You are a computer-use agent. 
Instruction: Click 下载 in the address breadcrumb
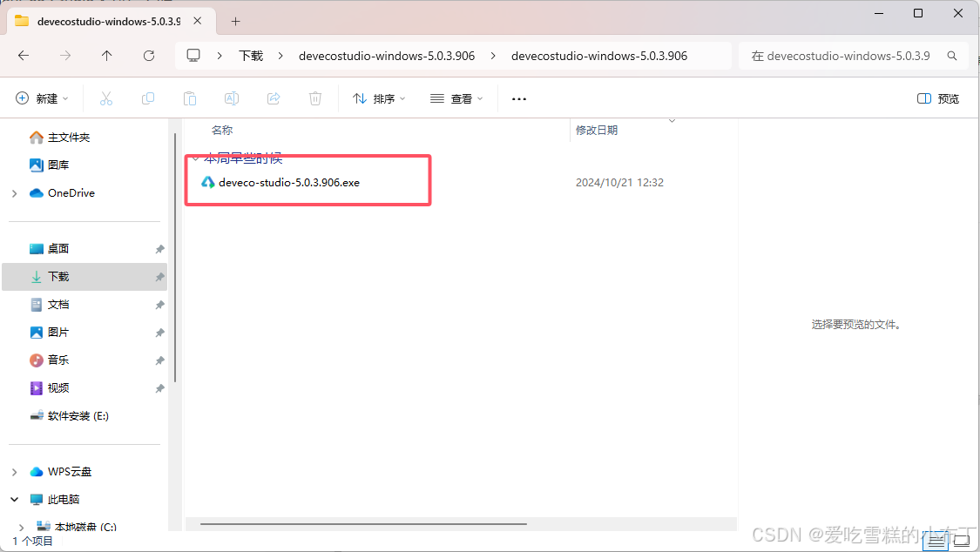[x=251, y=56]
